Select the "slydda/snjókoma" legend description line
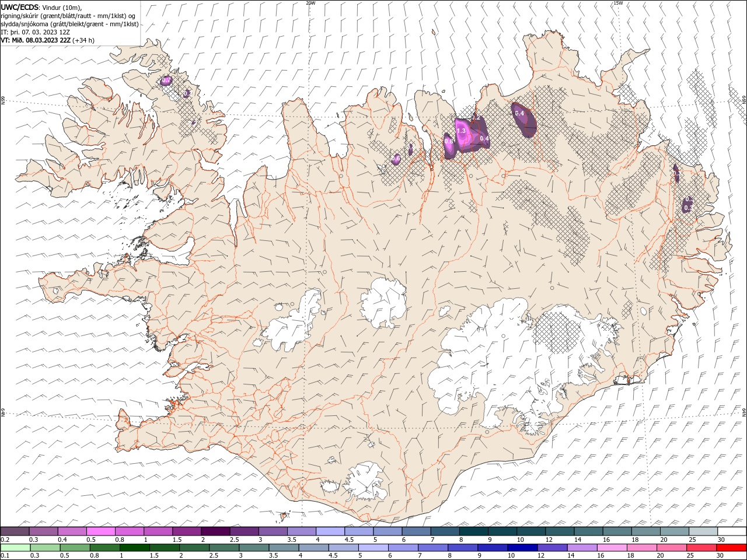The width and height of the screenshot is (747, 560). 70,24
